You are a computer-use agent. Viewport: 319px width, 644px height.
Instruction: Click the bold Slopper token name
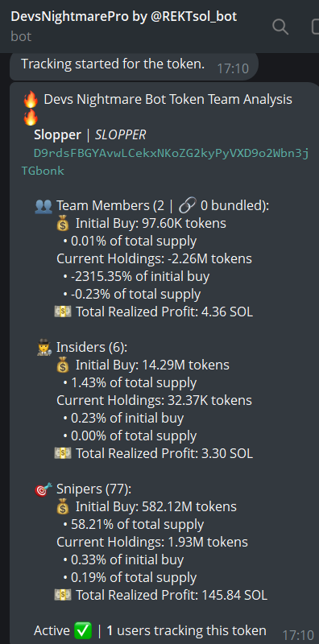(x=57, y=134)
